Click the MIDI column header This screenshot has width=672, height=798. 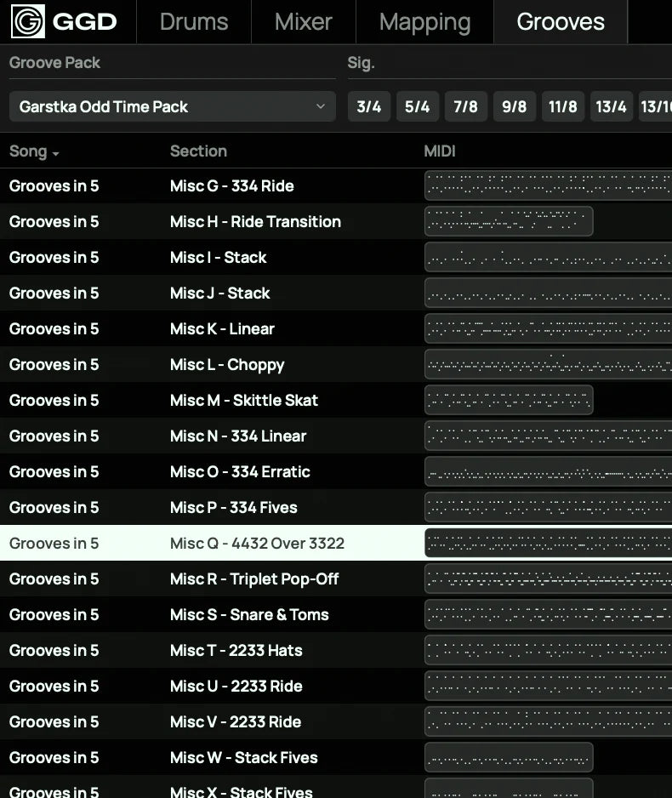coord(440,151)
